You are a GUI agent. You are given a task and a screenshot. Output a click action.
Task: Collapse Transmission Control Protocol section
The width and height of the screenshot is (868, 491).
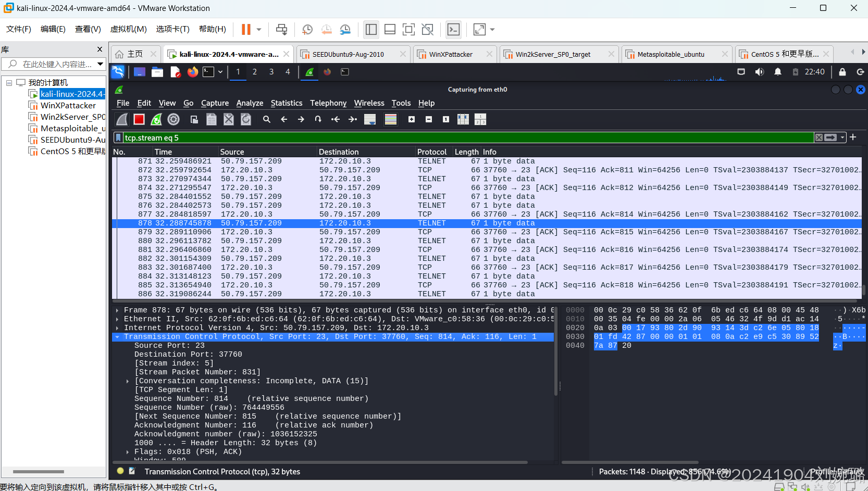pyautogui.click(x=117, y=337)
